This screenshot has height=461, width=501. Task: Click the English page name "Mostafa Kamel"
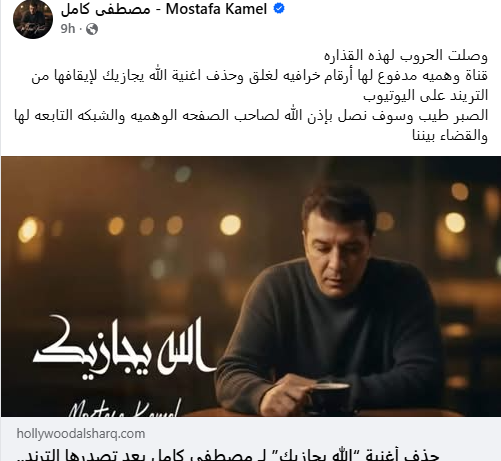coord(217,9)
